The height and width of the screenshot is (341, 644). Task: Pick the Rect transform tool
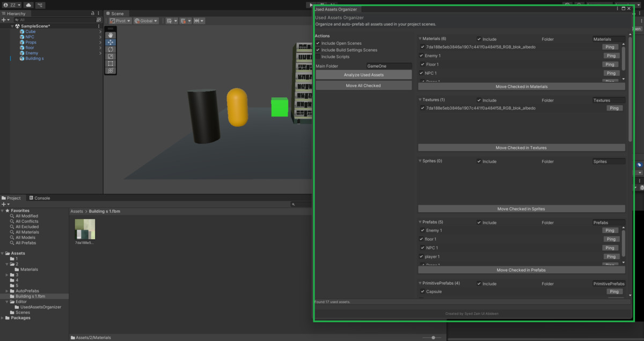110,63
